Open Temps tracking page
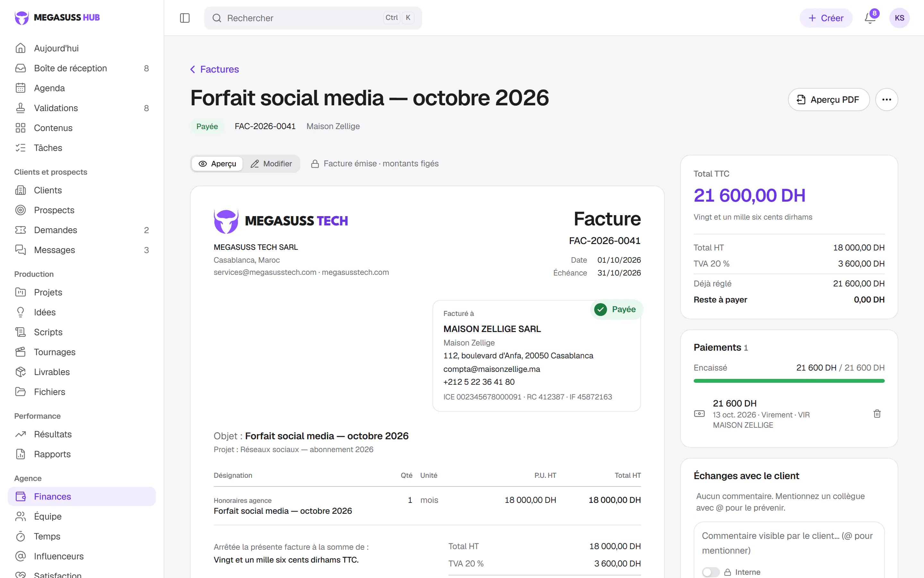Screen dimensions: 924x578 82,536
